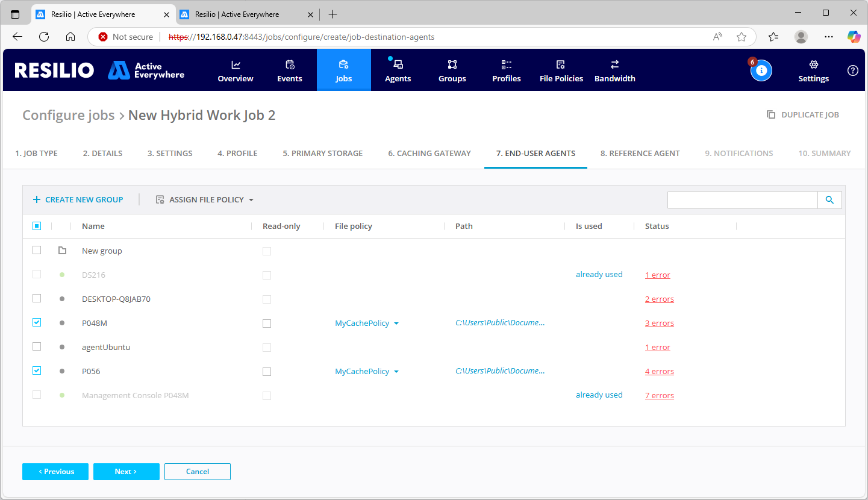This screenshot has width=868, height=500.
Task: Open the Events section
Action: pyautogui.click(x=289, y=70)
